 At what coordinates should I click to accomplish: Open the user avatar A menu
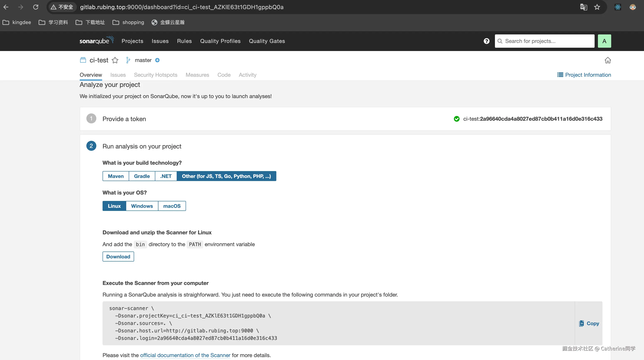604,41
